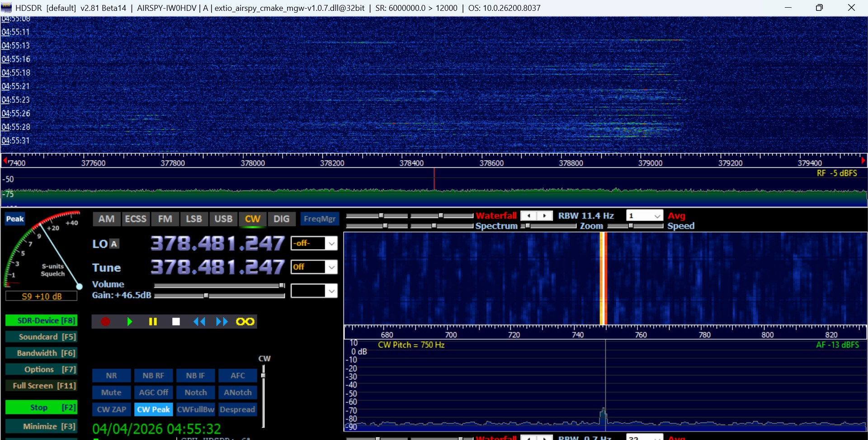Enable the NR noise reduction toggle
This screenshot has height=440, width=868.
(x=111, y=375)
